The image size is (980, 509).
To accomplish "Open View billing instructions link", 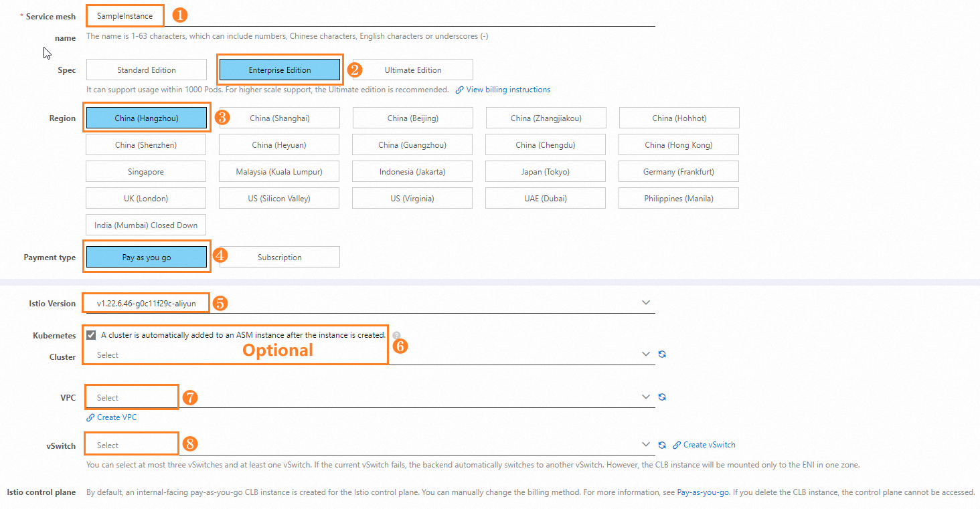I will [508, 90].
